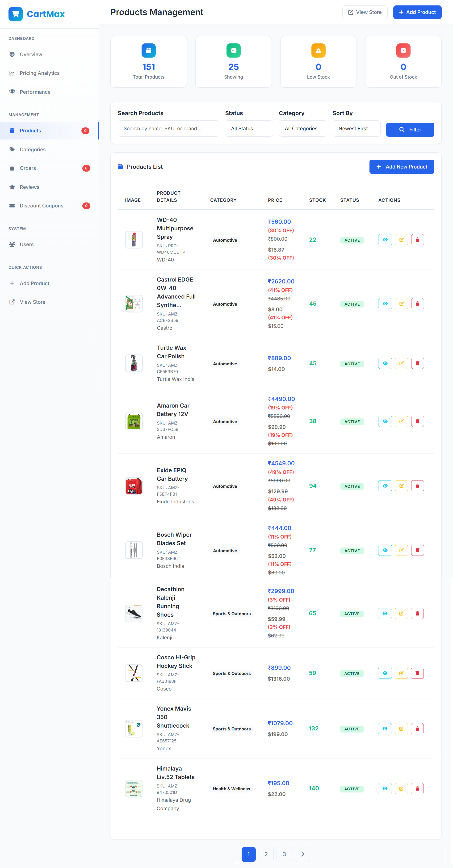Image resolution: width=453 pixels, height=868 pixels.
Task: Edit the Bosch Wiper Blades Set product
Action: pyautogui.click(x=401, y=550)
